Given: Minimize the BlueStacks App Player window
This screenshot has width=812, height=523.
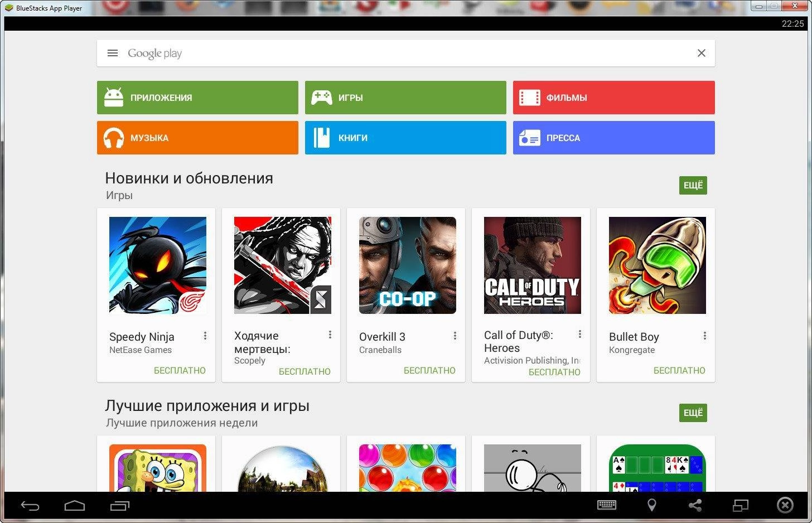Looking at the screenshot, I should (758, 6).
